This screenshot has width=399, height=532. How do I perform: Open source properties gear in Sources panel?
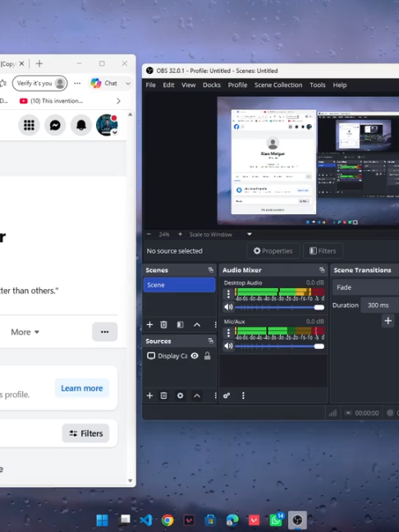coord(180,396)
